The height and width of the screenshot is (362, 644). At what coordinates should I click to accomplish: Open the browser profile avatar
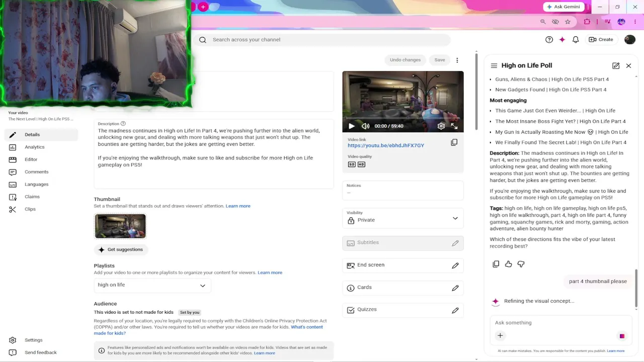(621, 22)
